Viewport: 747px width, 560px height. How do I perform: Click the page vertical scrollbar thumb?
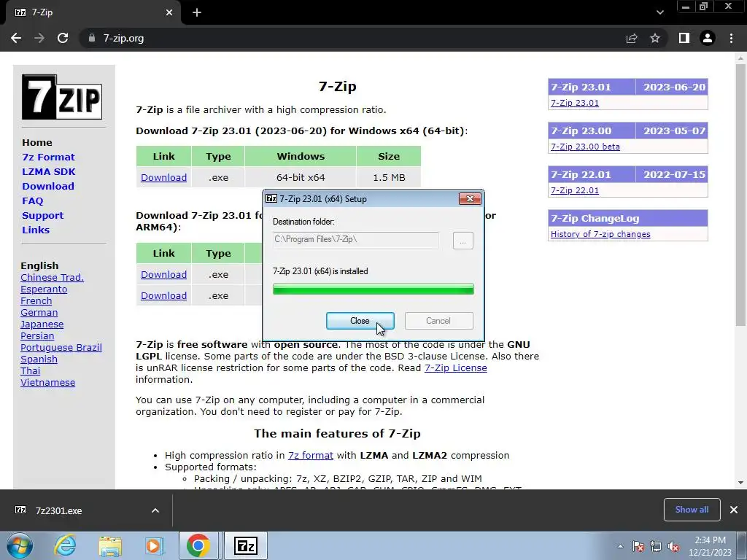pyautogui.click(x=740, y=195)
